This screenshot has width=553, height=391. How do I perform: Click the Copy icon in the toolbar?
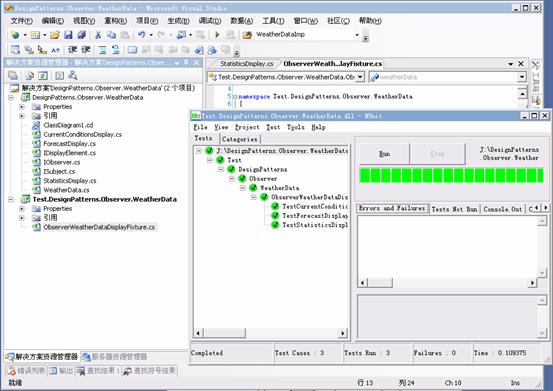(111, 35)
